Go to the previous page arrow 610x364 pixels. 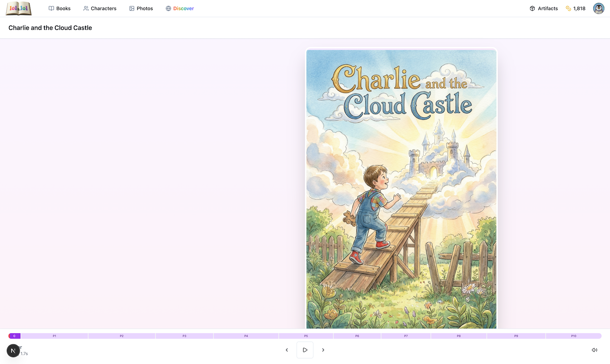[287, 350]
